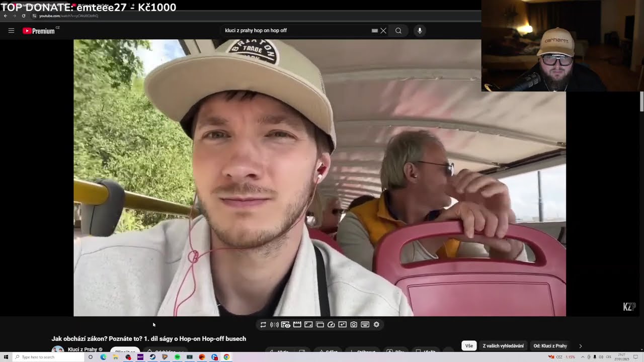Toggle cinema mode clapperboard icon
Image resolution: width=644 pixels, height=362 pixels.
(297, 325)
